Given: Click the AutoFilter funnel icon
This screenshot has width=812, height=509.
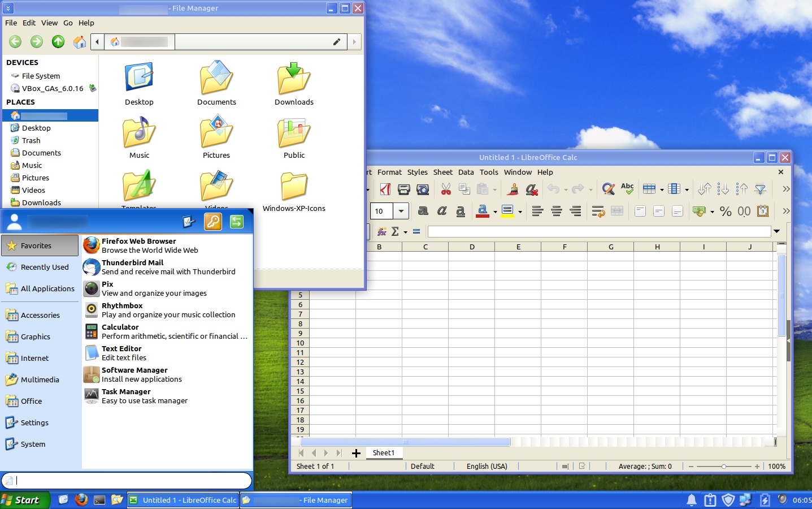Looking at the screenshot, I should (761, 189).
